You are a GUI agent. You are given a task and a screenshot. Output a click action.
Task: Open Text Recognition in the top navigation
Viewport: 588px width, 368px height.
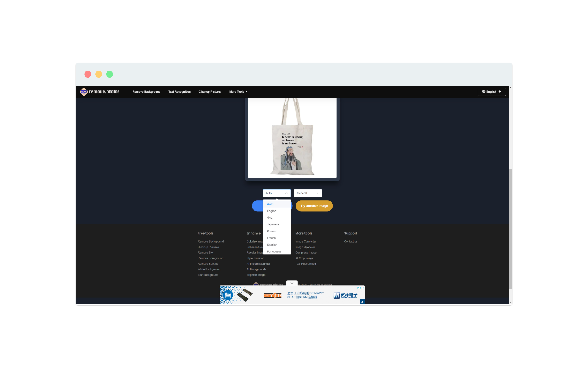pos(179,92)
